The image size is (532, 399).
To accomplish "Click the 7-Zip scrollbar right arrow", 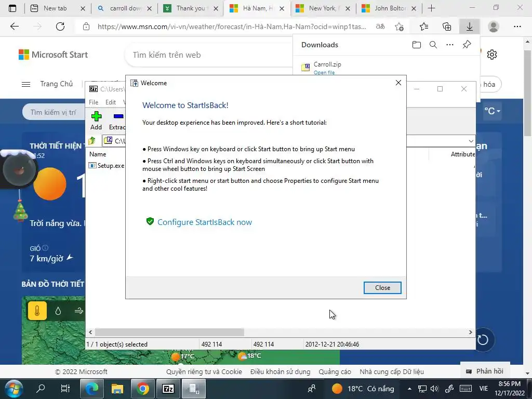I will click(x=471, y=332).
